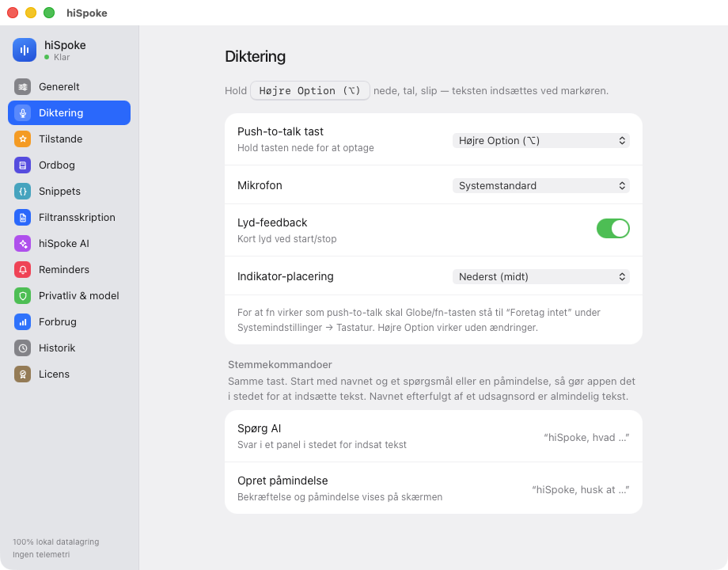Viewport: 728px width, 570px height.
Task: Open the Licens section
Action: coord(69,374)
